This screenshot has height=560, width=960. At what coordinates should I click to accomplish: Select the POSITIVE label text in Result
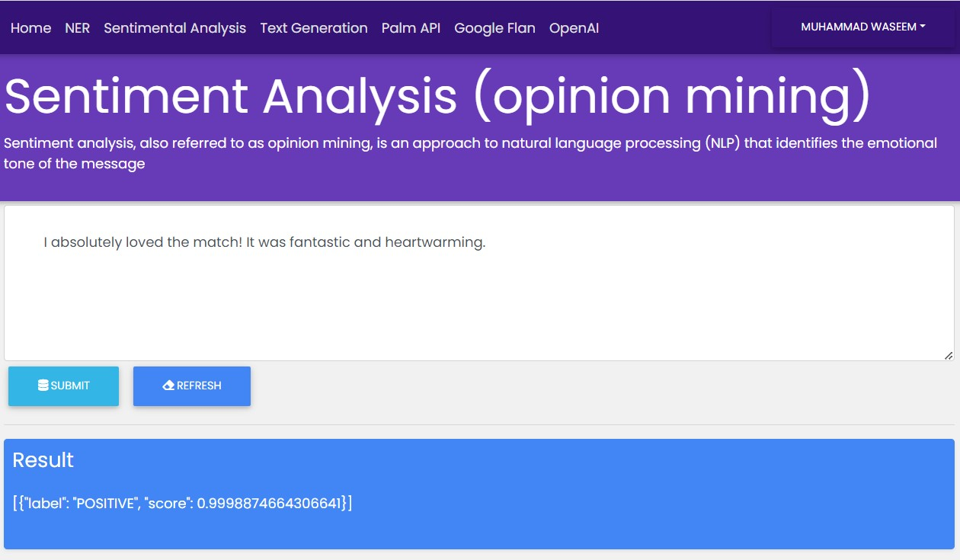tap(97, 503)
